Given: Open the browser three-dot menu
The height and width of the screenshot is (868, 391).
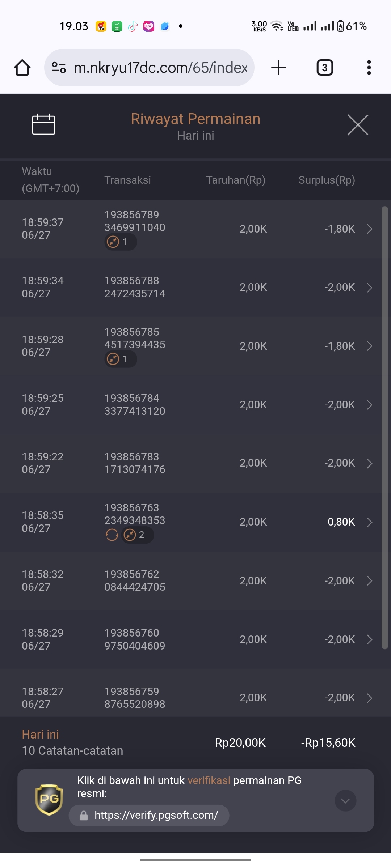Looking at the screenshot, I should coord(369,68).
